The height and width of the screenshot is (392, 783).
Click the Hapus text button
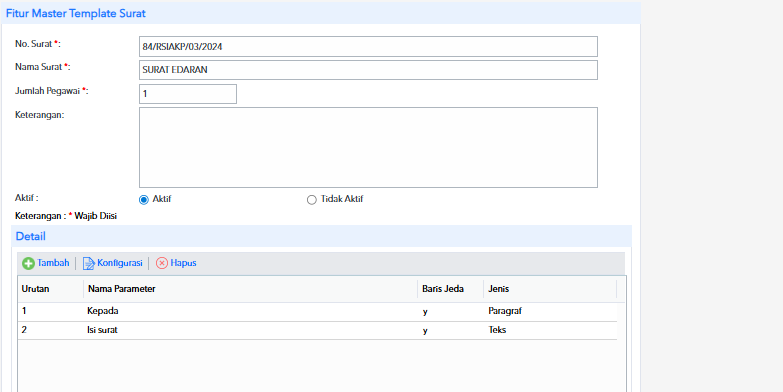pyautogui.click(x=183, y=263)
